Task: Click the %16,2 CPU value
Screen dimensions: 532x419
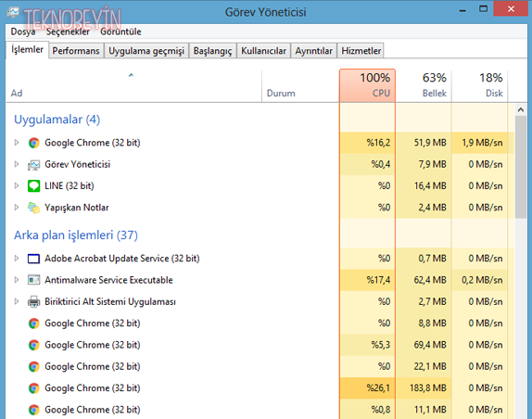Action: click(378, 143)
